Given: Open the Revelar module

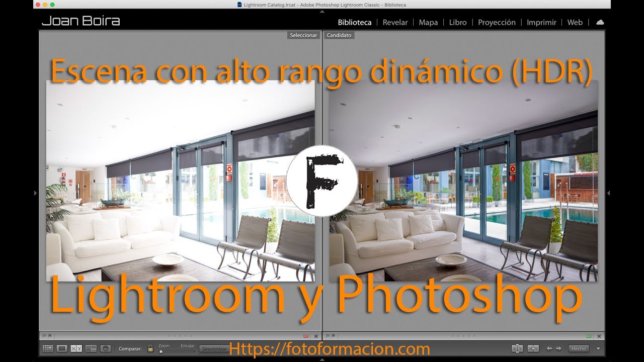Looking at the screenshot, I should pyautogui.click(x=395, y=22).
